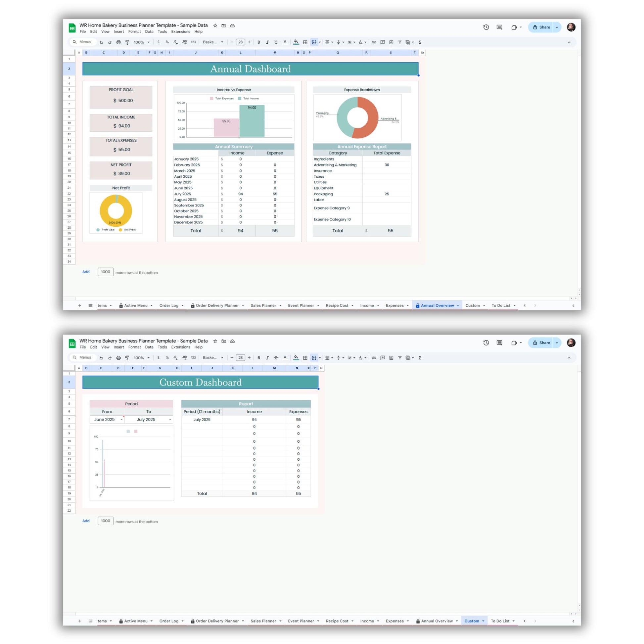The image size is (644, 644).
Task: Click the Share button in the top window
Action: [x=541, y=27]
